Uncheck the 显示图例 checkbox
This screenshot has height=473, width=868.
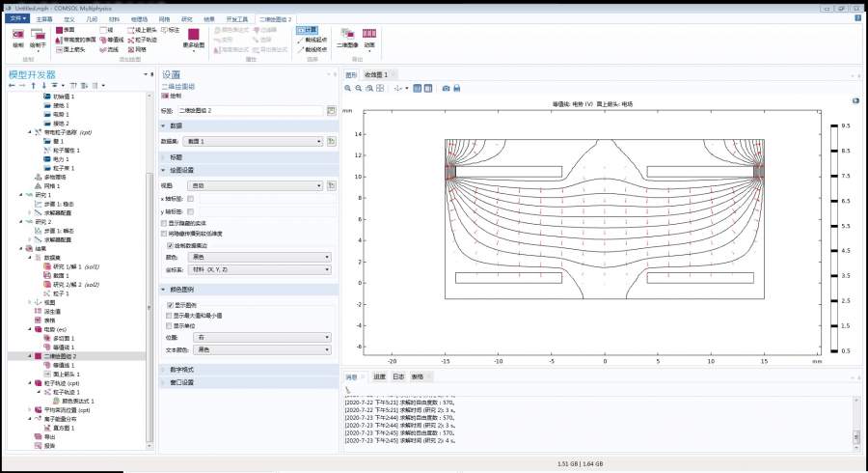[x=171, y=305]
